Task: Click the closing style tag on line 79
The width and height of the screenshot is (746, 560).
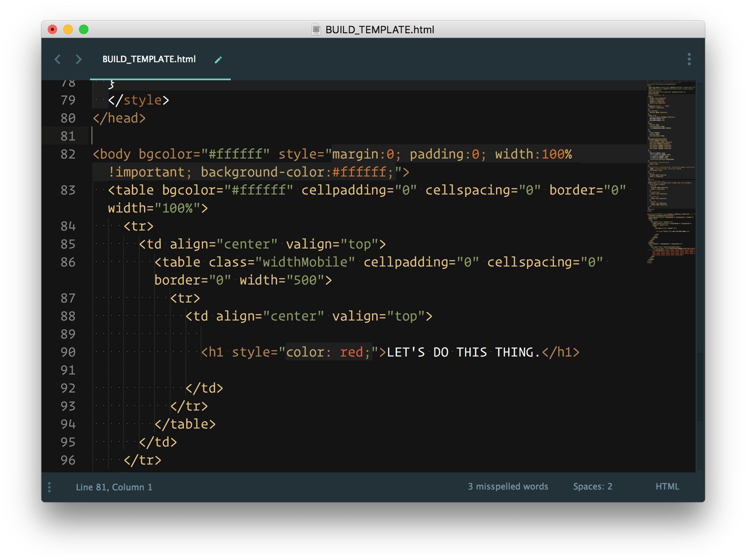Action: coord(138,100)
